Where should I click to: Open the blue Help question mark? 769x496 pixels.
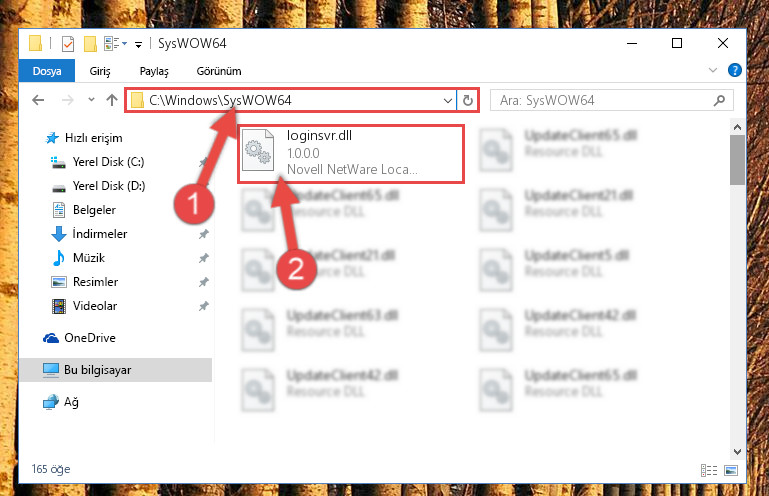coord(734,70)
